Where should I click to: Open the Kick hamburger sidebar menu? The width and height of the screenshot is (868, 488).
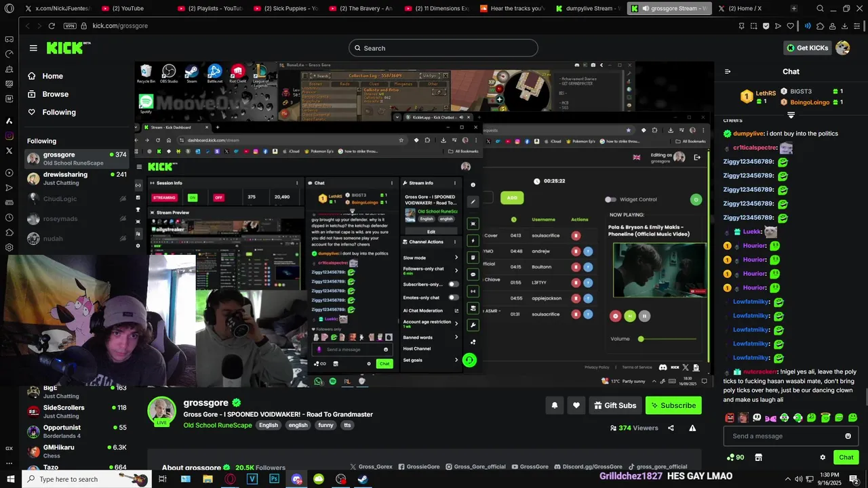[33, 48]
